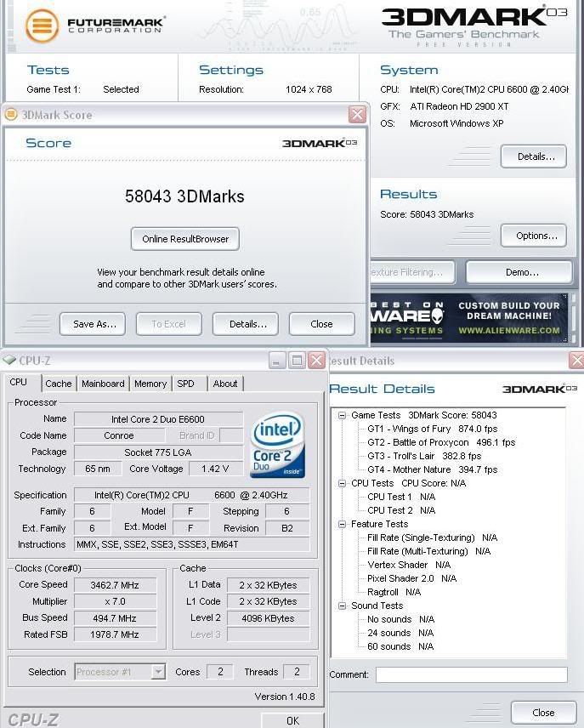Select GT2 - Battle of Proxycon result
This screenshot has width=584, height=728.
(441, 442)
